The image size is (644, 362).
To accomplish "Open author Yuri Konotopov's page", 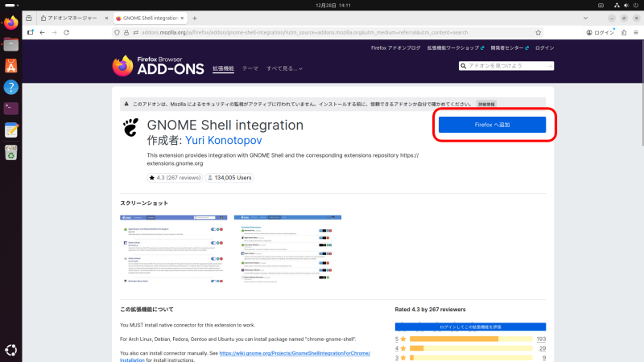I will (x=224, y=140).
